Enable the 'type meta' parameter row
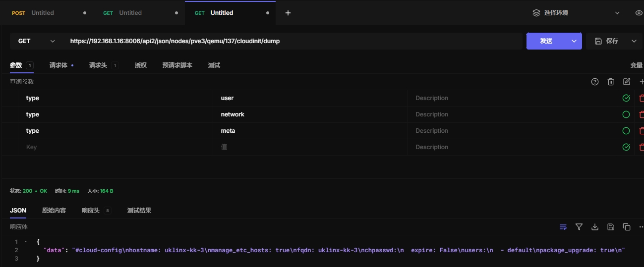 (x=626, y=131)
